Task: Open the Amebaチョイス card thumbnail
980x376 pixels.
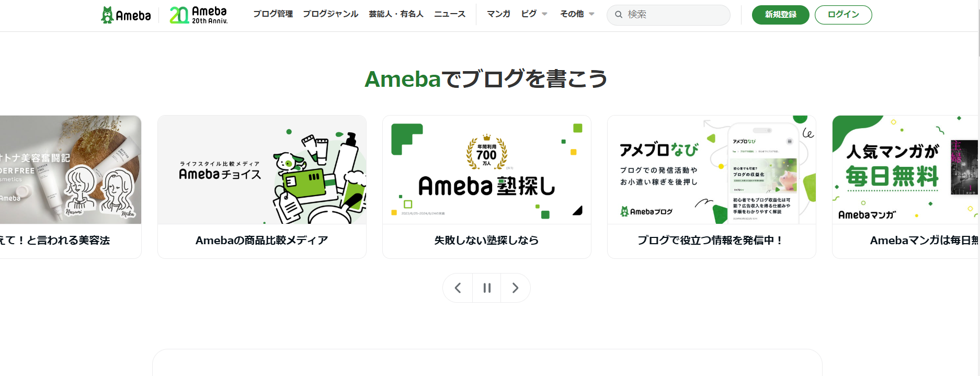Action: (262, 170)
